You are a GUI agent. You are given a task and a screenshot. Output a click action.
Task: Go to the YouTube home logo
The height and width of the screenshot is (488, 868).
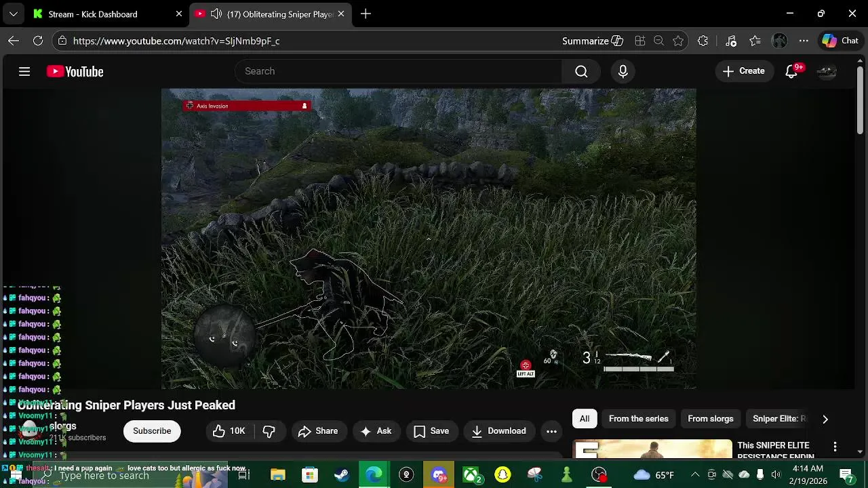coord(75,71)
